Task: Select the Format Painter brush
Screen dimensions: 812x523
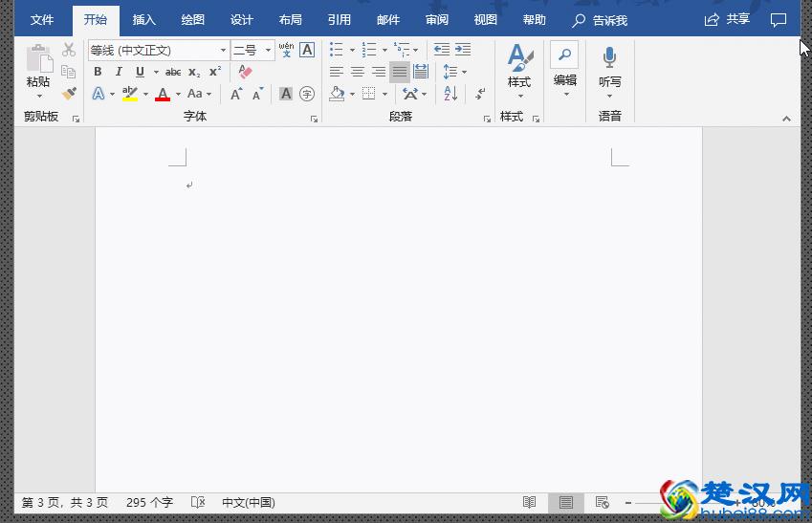Action: (68, 94)
